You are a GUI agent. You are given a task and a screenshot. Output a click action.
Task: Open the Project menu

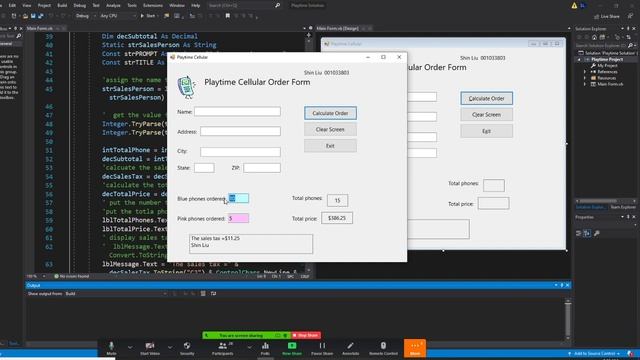[44, 5]
